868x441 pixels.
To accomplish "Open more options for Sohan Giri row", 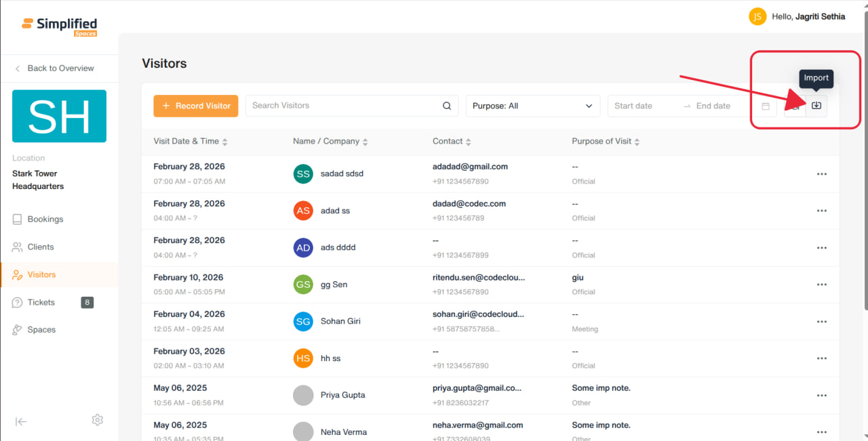I will pyautogui.click(x=822, y=322).
